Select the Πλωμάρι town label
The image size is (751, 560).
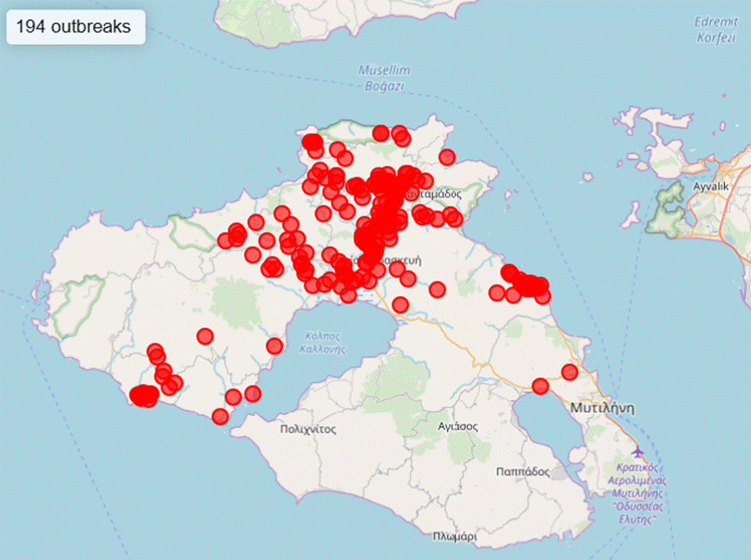coord(455,537)
